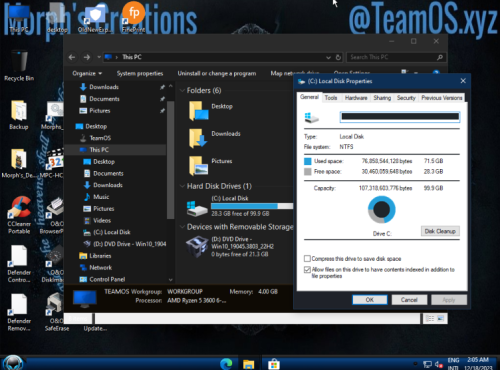Open File Explorer from the taskbar
The width and height of the screenshot is (500, 370).
248,363
